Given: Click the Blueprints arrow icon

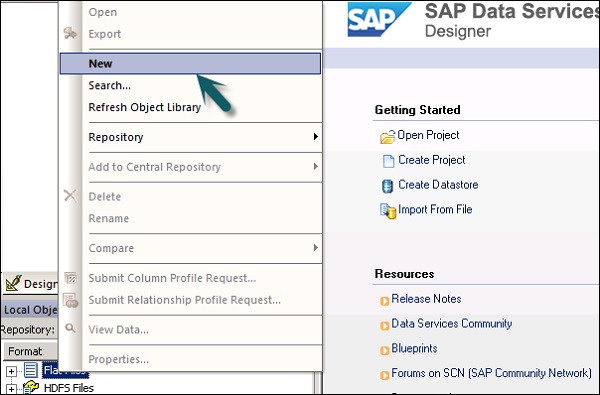Looking at the screenshot, I should [384, 351].
